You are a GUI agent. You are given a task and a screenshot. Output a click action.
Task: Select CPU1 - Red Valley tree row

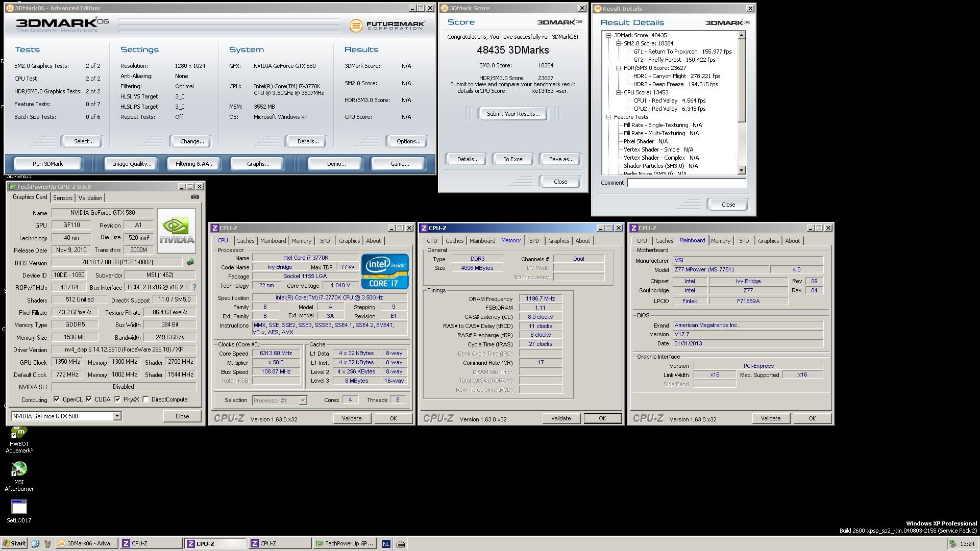coord(669,101)
